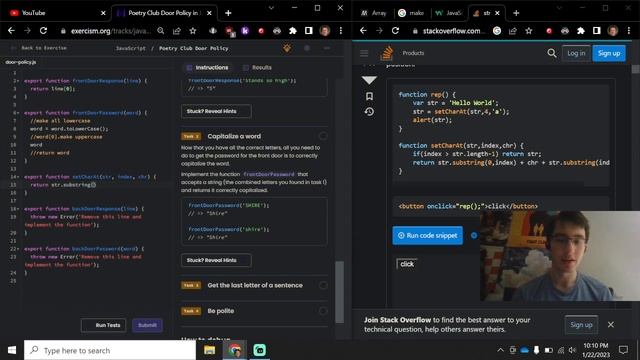
Task: Click Log in on Stack Overflow
Action: click(576, 53)
